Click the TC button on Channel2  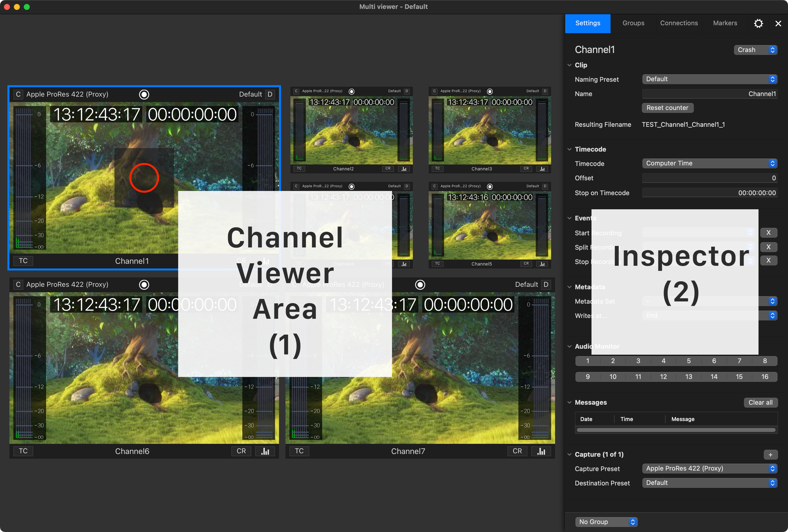299,168
